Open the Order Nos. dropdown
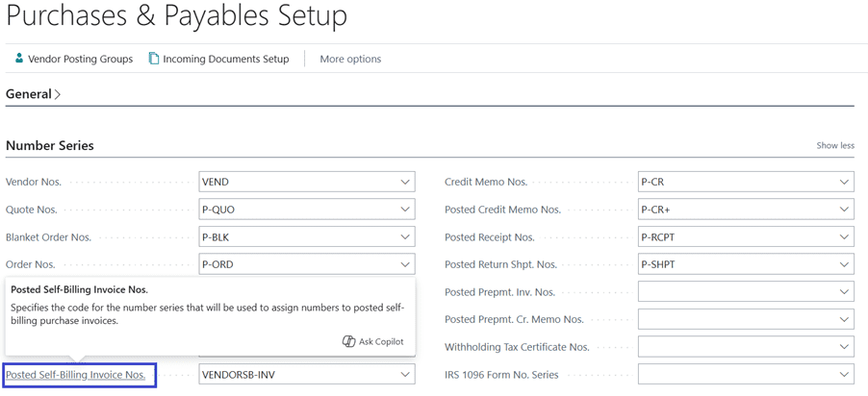 (x=405, y=264)
